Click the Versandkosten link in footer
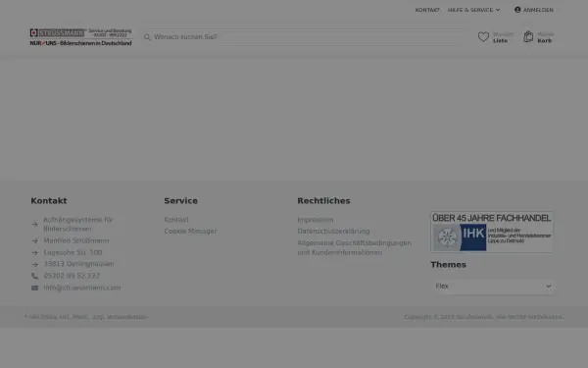This screenshot has width=588, height=368. 126,317
